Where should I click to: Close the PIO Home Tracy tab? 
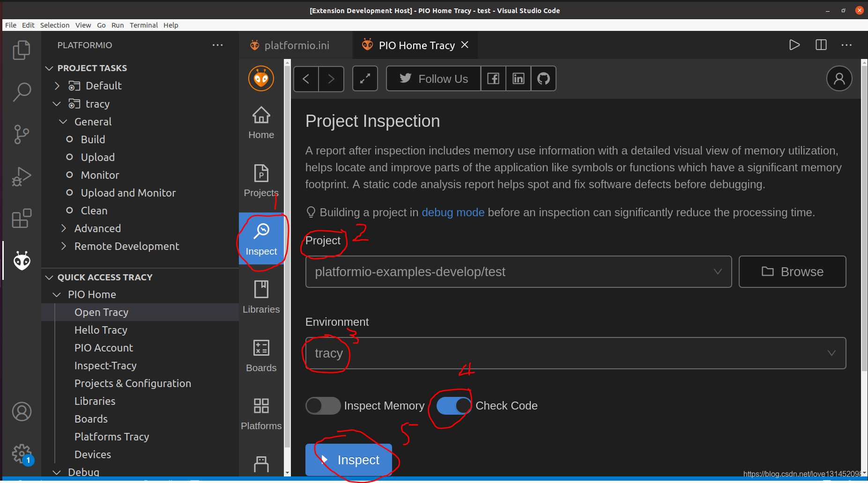(x=465, y=45)
